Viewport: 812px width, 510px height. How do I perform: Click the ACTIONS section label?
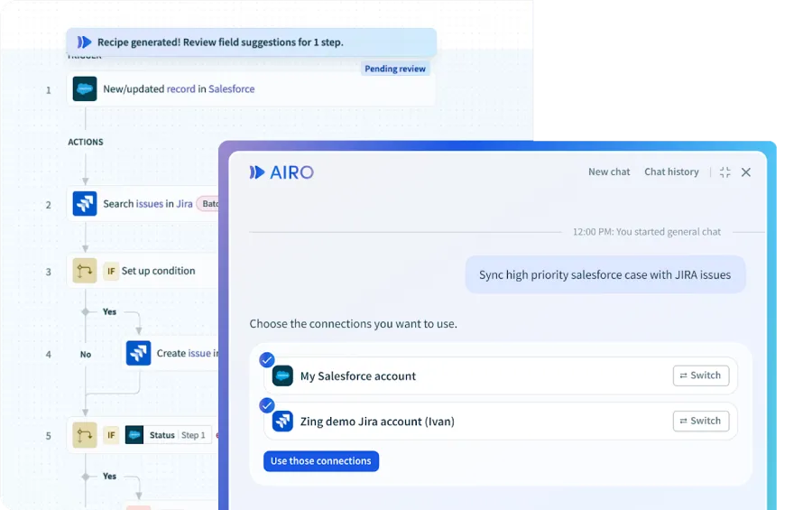(86, 142)
